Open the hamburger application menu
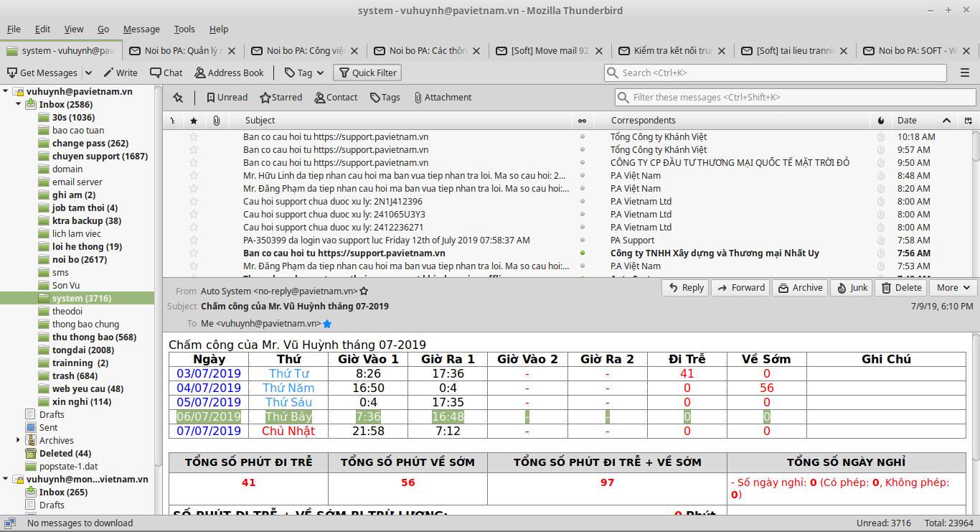This screenshot has height=532, width=980. point(965,73)
